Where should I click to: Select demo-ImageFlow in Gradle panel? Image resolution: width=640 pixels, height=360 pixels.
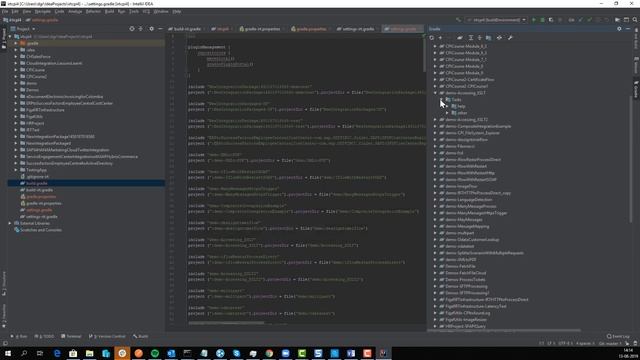(x=461, y=186)
